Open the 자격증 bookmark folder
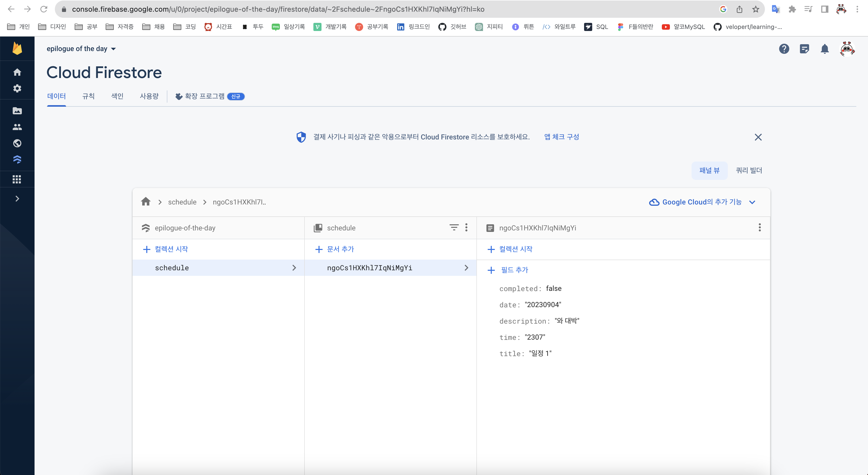Screen dimensions: 868x475 click(x=119, y=27)
